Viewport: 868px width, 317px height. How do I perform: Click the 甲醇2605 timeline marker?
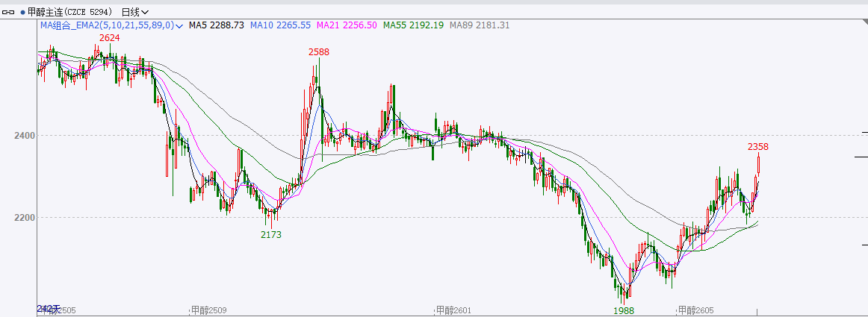[695, 310]
